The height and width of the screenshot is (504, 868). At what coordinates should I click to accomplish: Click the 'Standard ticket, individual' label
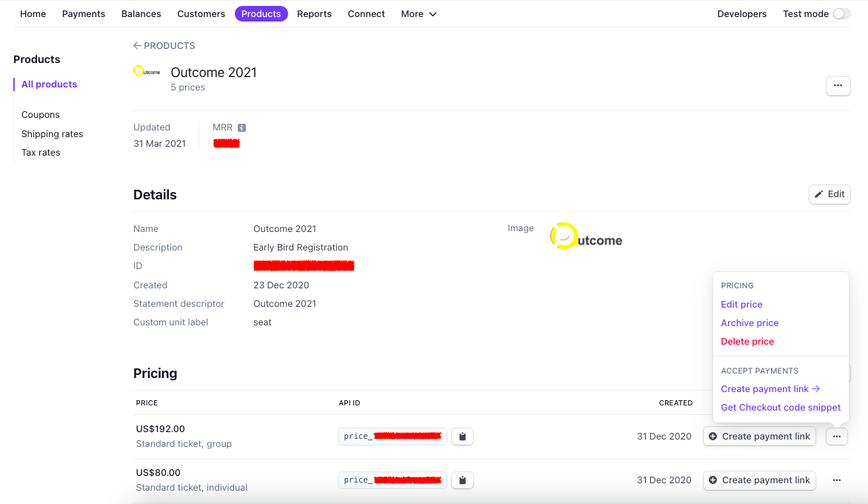pyautogui.click(x=192, y=488)
